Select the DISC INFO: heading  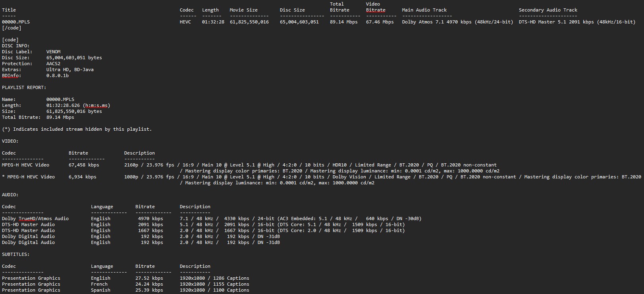[16, 46]
